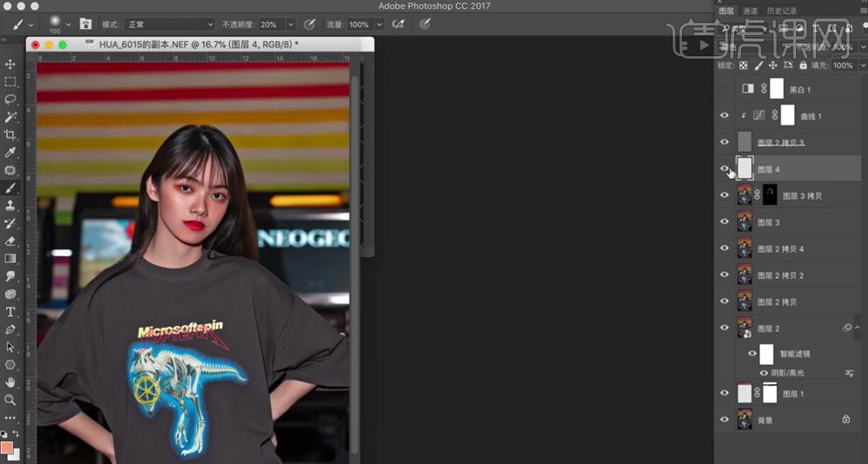Click the foreground color swatch
Viewport: 868px width, 464px height.
7,446
